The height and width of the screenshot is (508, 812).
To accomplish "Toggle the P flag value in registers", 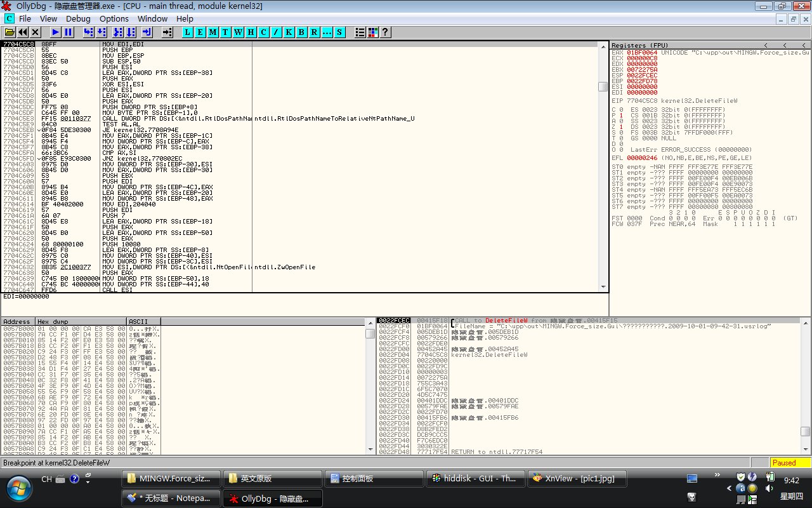I will pyautogui.click(x=620, y=114).
